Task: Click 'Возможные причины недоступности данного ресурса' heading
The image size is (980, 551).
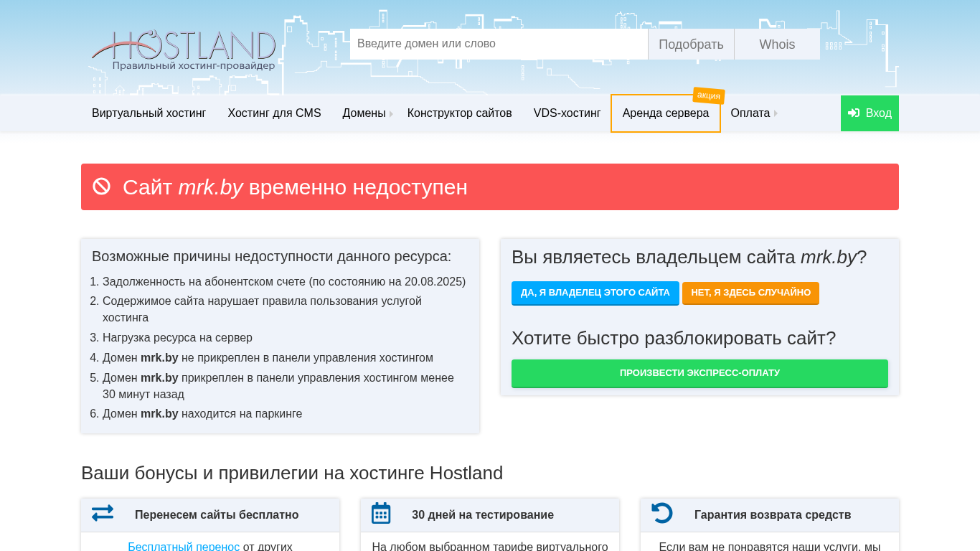Action: (x=272, y=256)
